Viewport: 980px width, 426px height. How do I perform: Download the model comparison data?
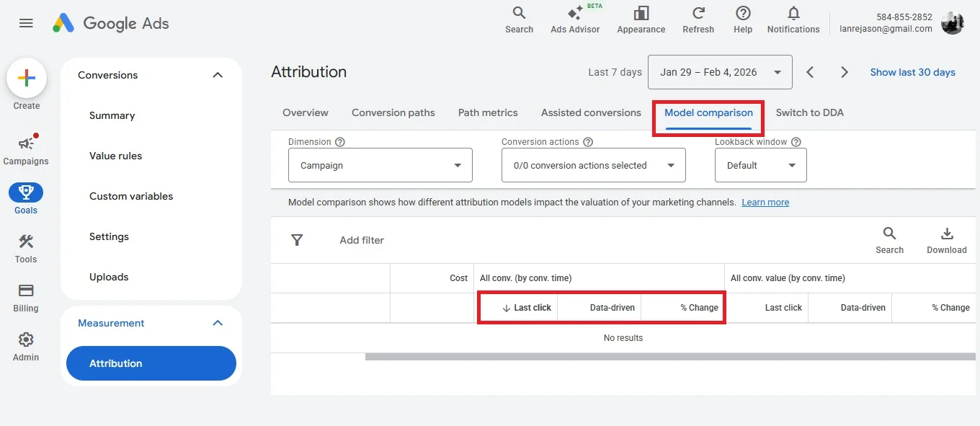coord(946,238)
